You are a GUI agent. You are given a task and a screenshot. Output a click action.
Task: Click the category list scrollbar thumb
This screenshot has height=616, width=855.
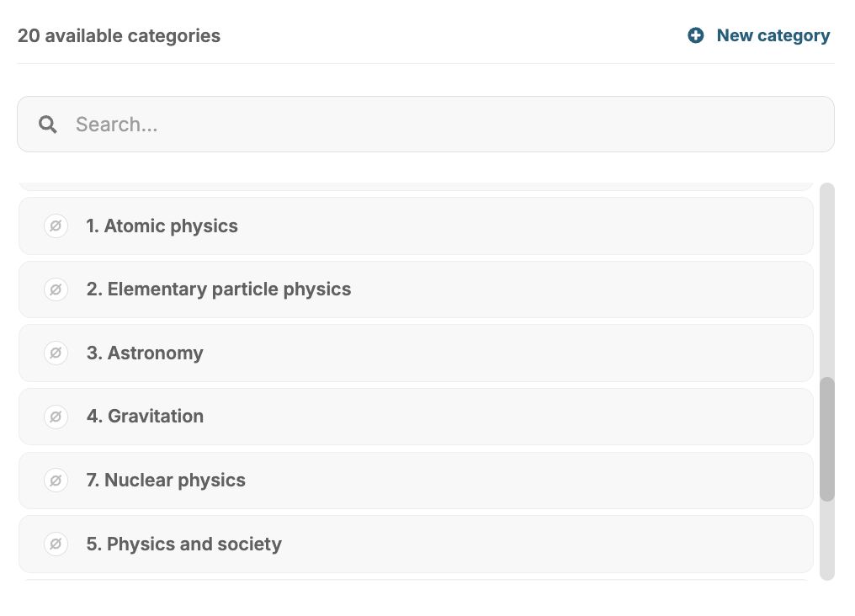point(827,438)
